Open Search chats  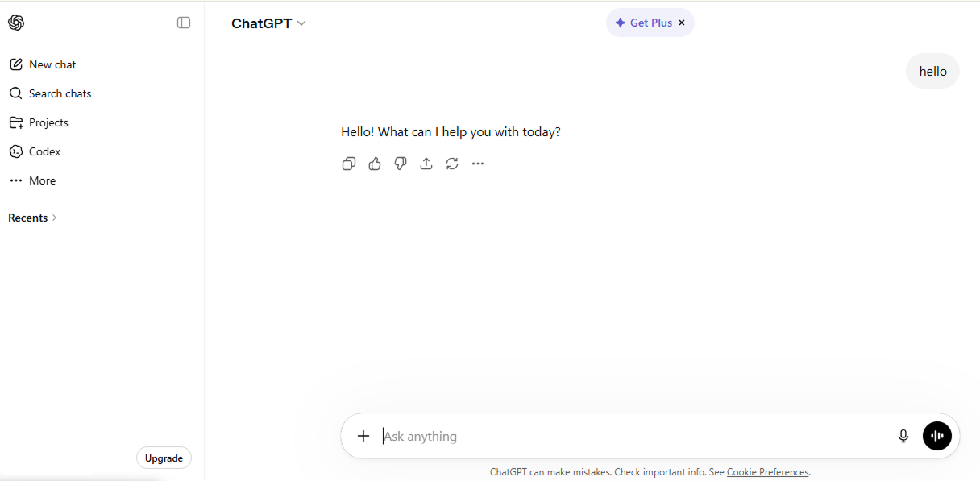(50, 93)
